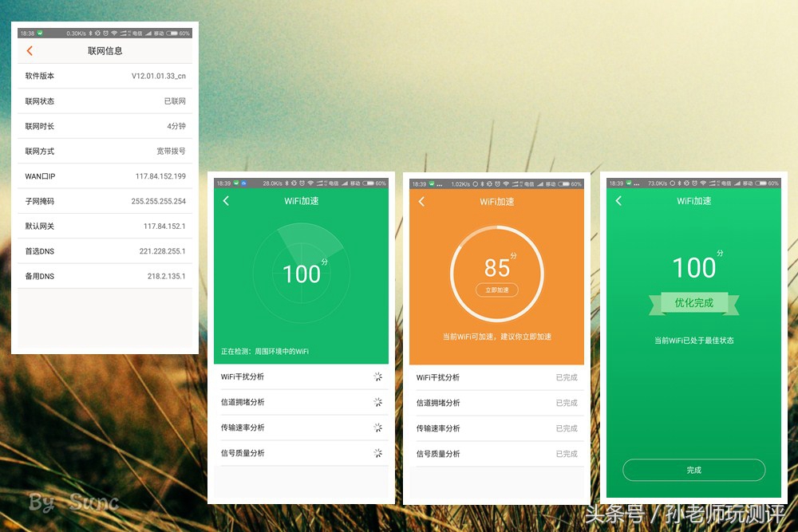798x532 pixels.
Task: Click the DNS value 218.2.135.1
Action: [167, 276]
